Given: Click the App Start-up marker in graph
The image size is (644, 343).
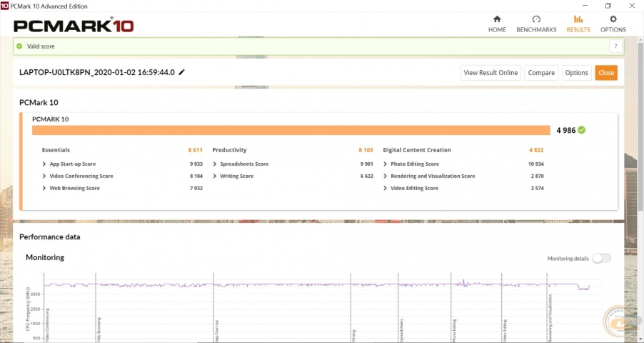Looking at the screenshot, I should (x=216, y=331).
